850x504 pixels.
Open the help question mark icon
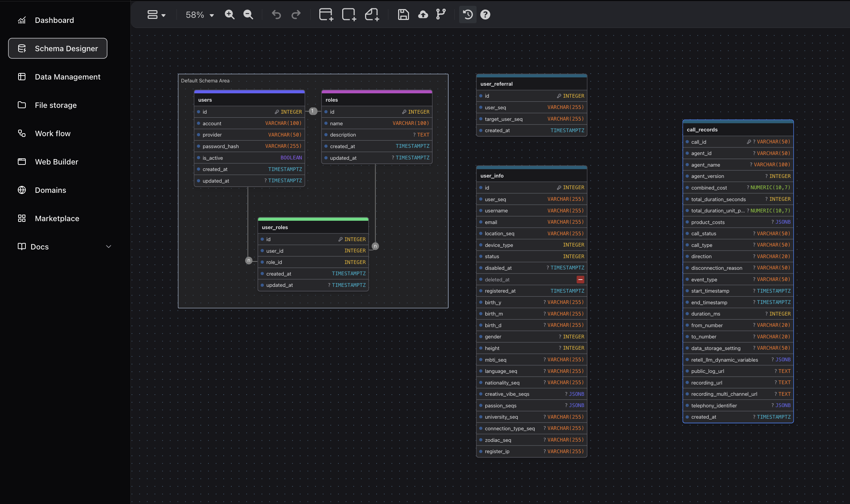(485, 15)
